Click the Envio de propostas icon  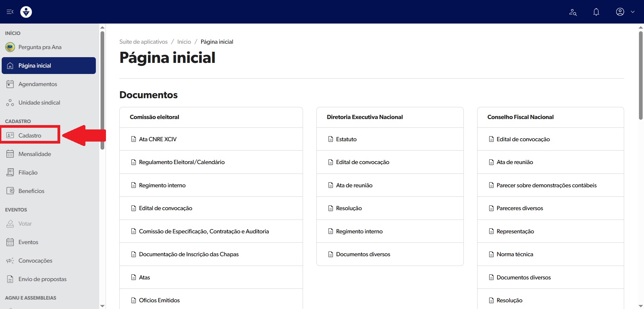click(10, 279)
